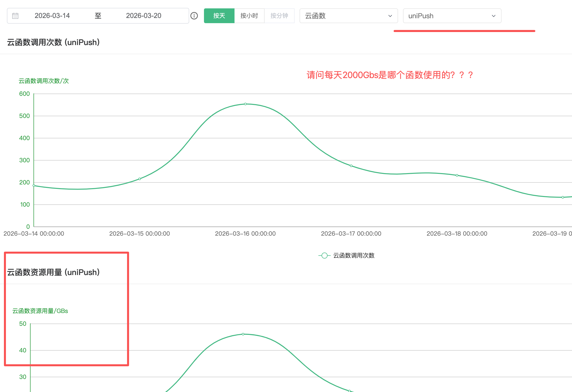Click the 云函数资源用量 (uniPush) heading
The width and height of the screenshot is (572, 392).
[x=53, y=272]
